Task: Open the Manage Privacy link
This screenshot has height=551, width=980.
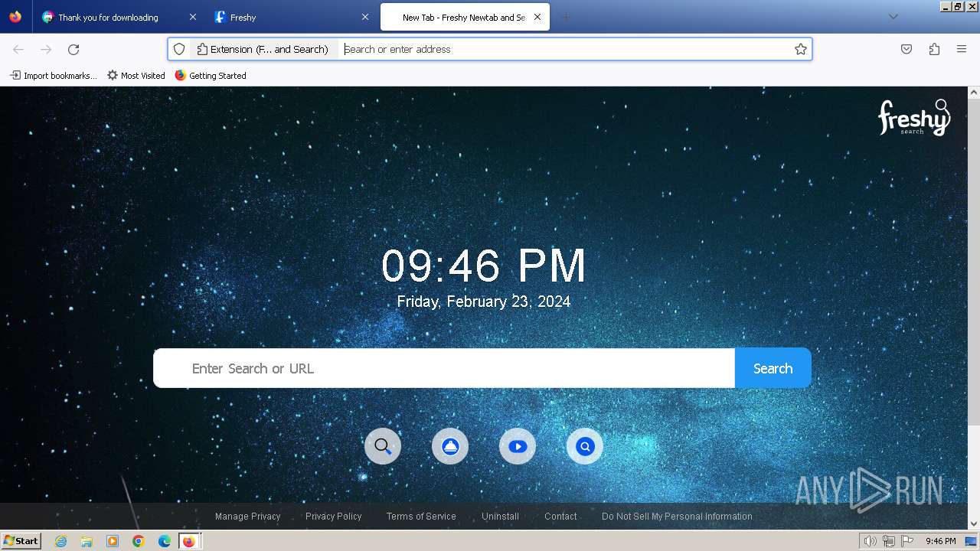Action: [247, 517]
